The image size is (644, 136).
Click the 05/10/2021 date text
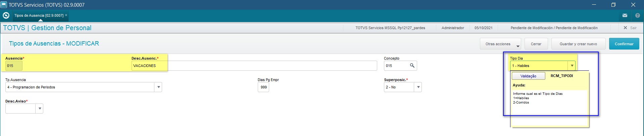tap(483, 28)
